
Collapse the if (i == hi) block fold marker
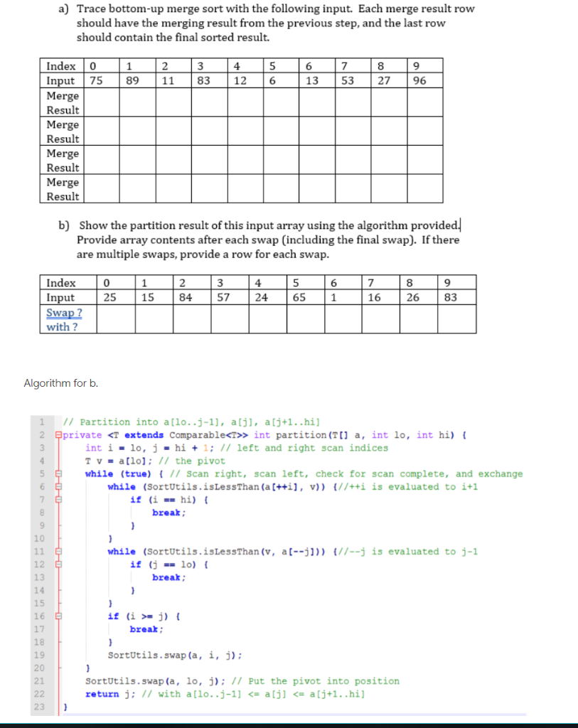pos(58,500)
